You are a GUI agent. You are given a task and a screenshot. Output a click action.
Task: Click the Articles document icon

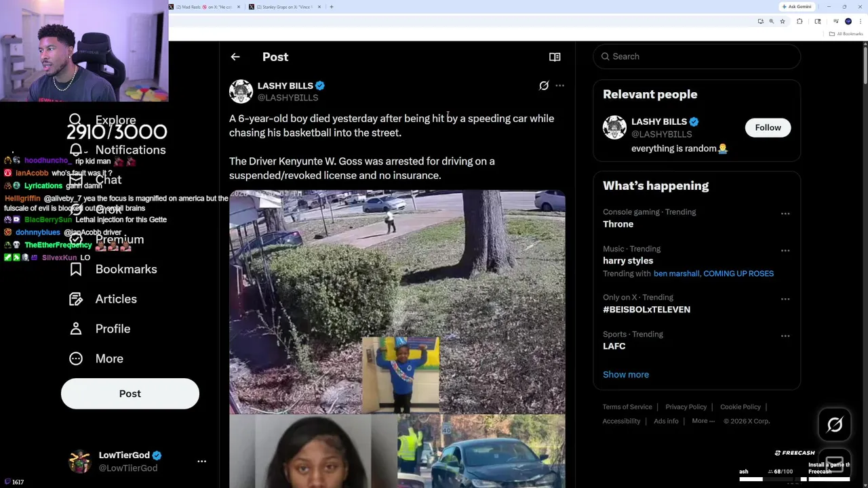(76, 299)
